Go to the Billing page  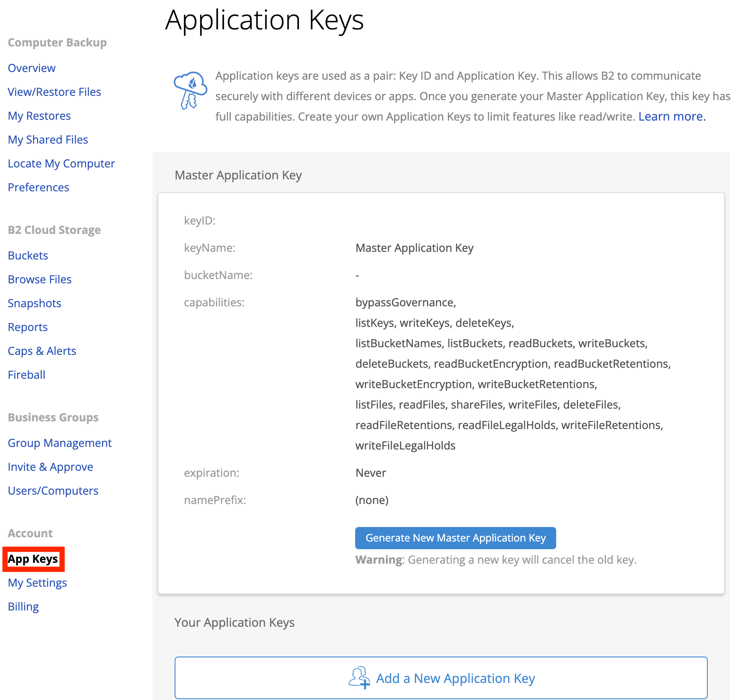pos(23,607)
